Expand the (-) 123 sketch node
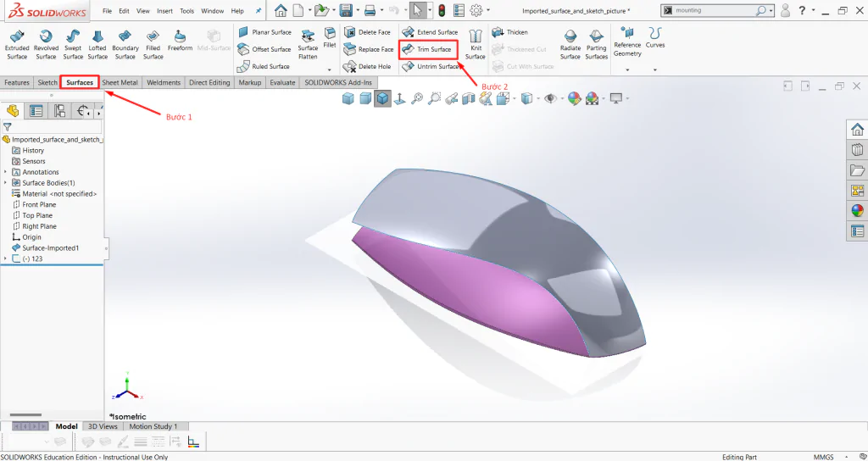This screenshot has width=868, height=461. [x=6, y=258]
